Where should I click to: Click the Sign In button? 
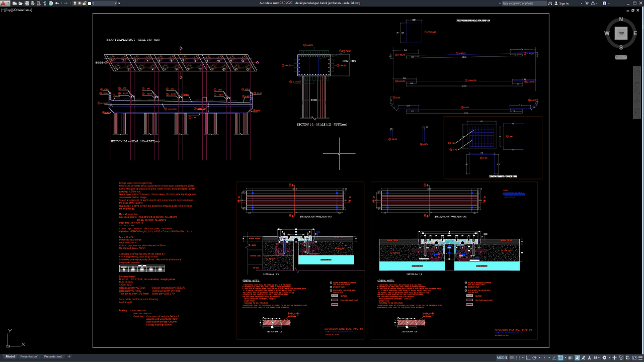click(x=561, y=3)
